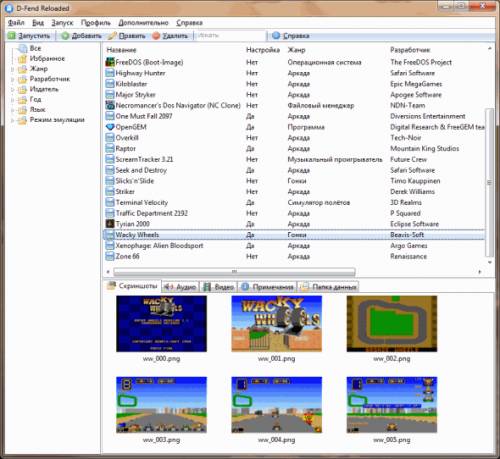Sort by the Разработчик column header
The image size is (500, 459).
pos(410,50)
